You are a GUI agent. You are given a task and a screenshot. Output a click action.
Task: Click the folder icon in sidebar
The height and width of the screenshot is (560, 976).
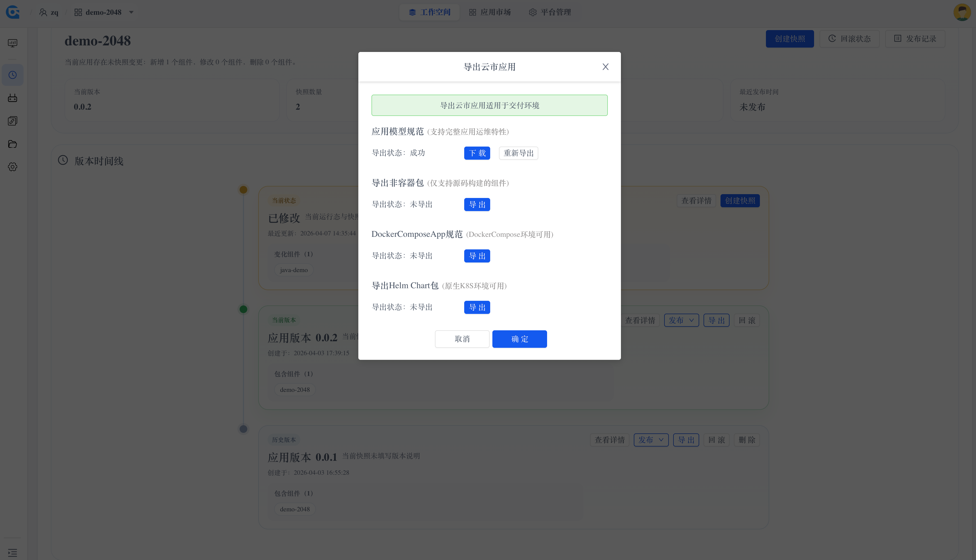(13, 144)
